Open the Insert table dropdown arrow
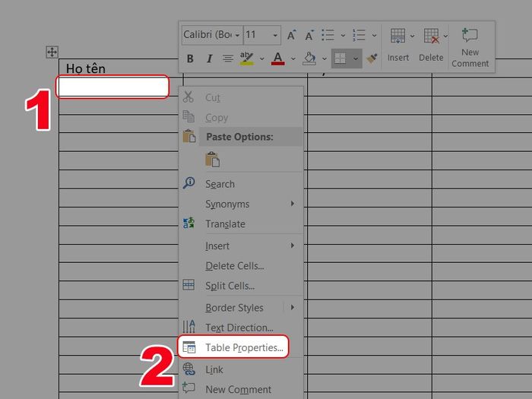This screenshot has width=532, height=399. tap(412, 36)
